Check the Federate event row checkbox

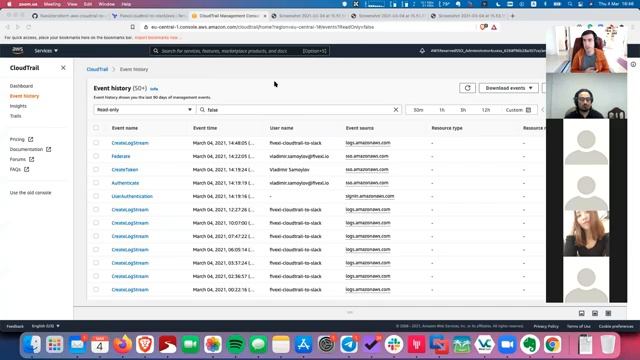(x=96, y=156)
